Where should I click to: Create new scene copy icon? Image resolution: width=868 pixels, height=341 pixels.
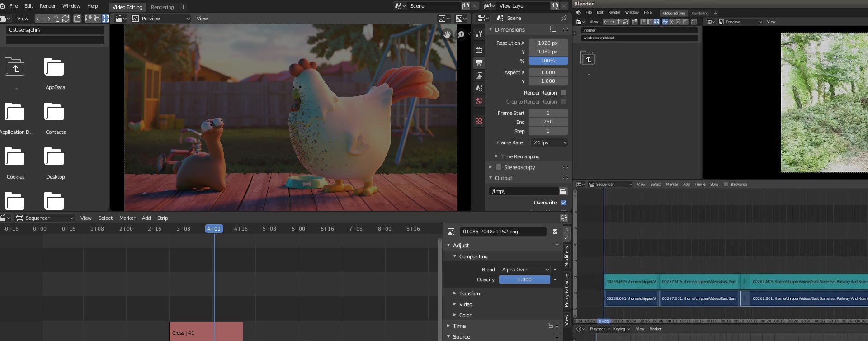(466, 6)
